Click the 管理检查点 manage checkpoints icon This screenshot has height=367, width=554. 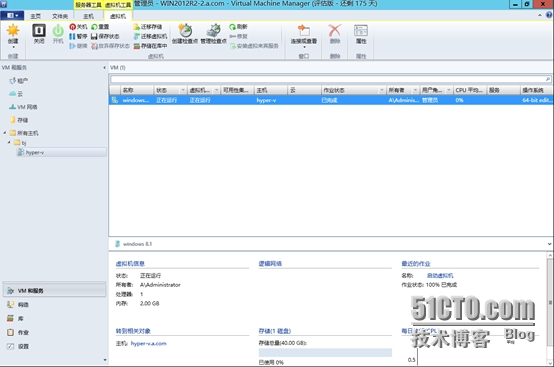pyautogui.click(x=213, y=30)
